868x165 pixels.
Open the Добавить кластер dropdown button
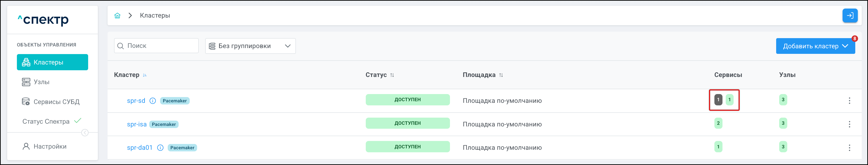(x=815, y=46)
